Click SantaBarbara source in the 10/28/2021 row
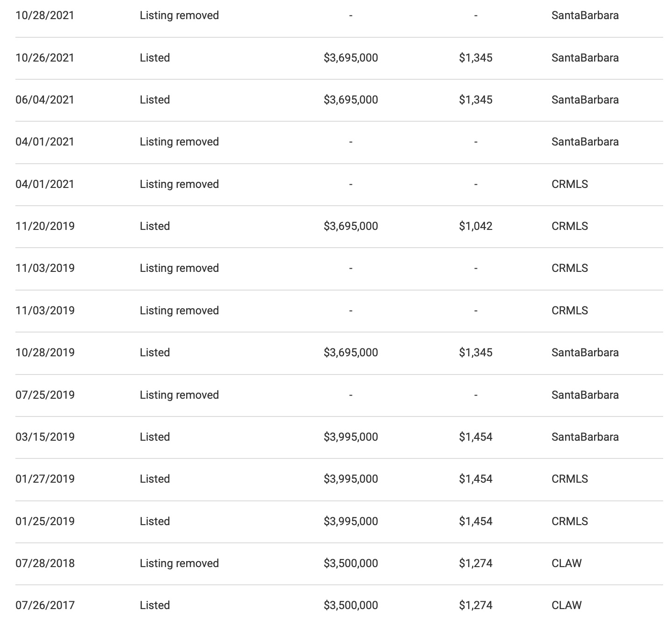 pos(585,15)
